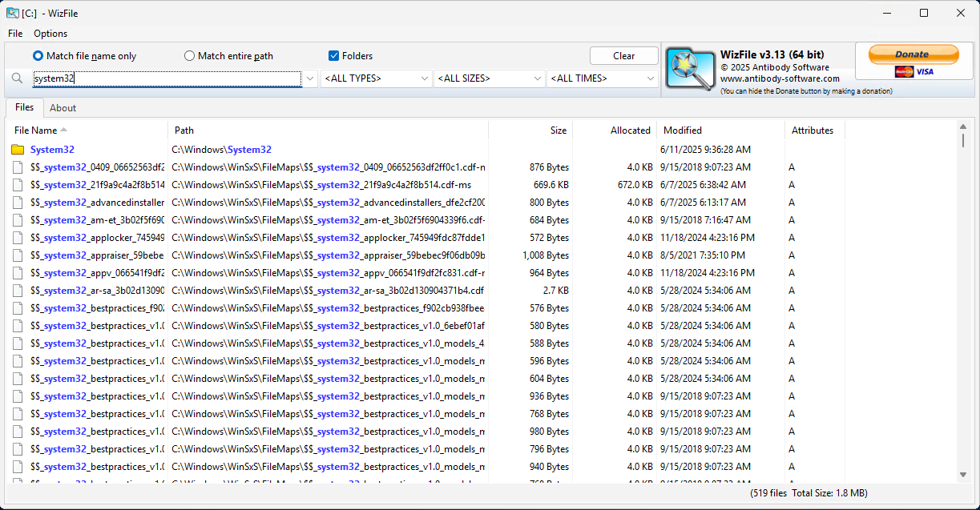Click the Mastercard/Visa graphic below Donate
980x510 pixels.
click(913, 72)
